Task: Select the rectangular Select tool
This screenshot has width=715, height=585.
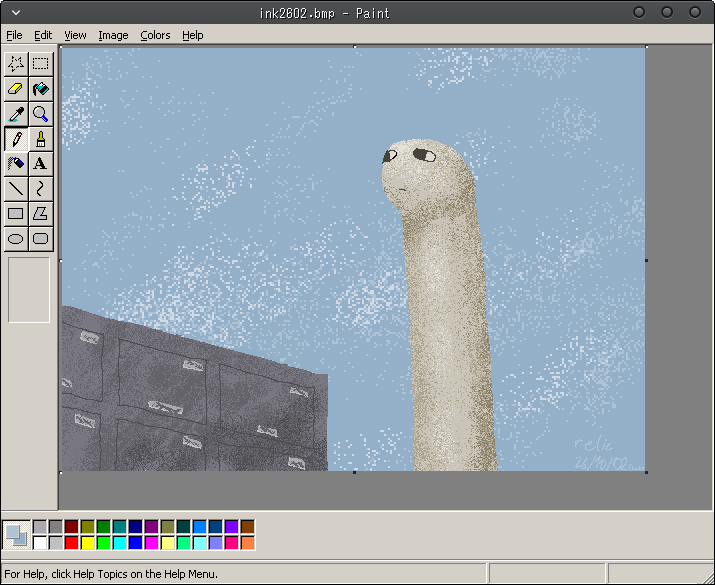Action: point(41,63)
